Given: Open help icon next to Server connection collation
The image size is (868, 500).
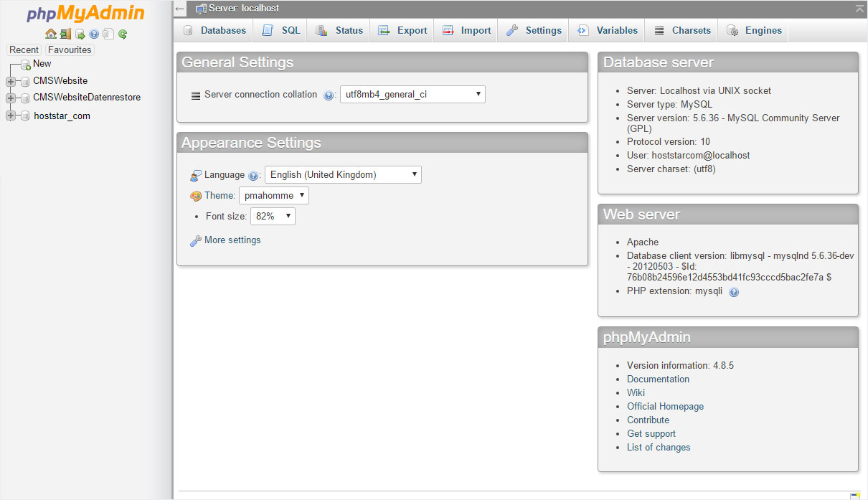Looking at the screenshot, I should tap(329, 95).
